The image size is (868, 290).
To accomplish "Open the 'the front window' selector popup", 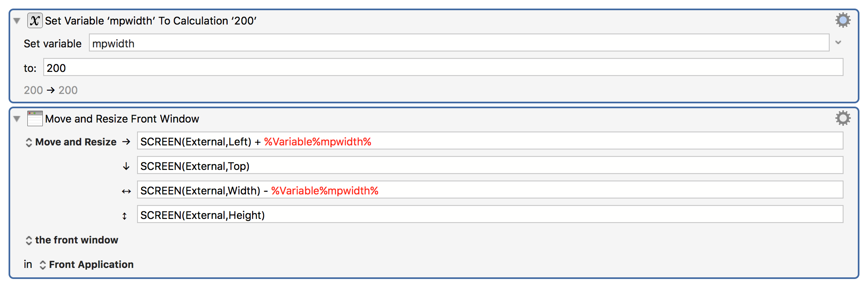I will (x=72, y=240).
